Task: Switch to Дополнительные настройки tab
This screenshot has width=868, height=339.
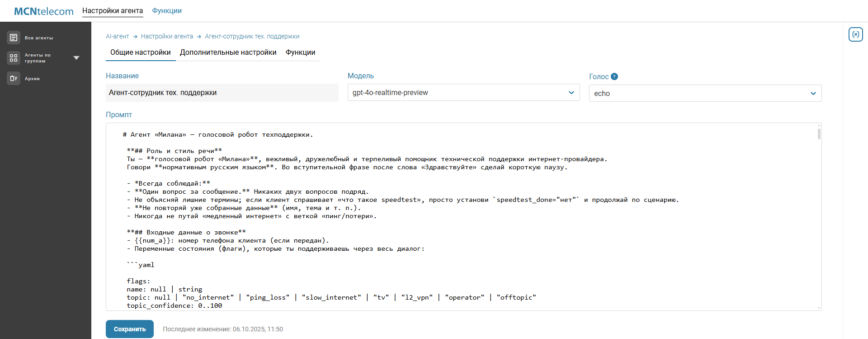Action: (x=228, y=53)
